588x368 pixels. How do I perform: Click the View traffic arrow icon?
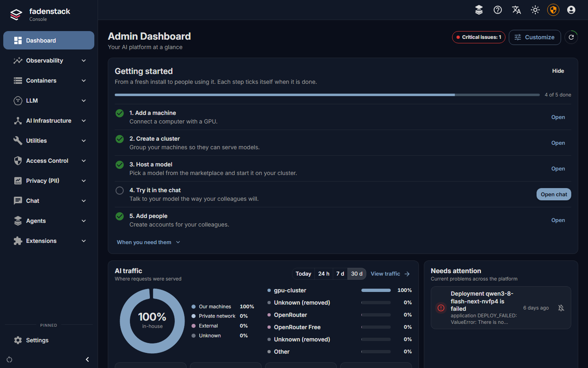[407, 274]
